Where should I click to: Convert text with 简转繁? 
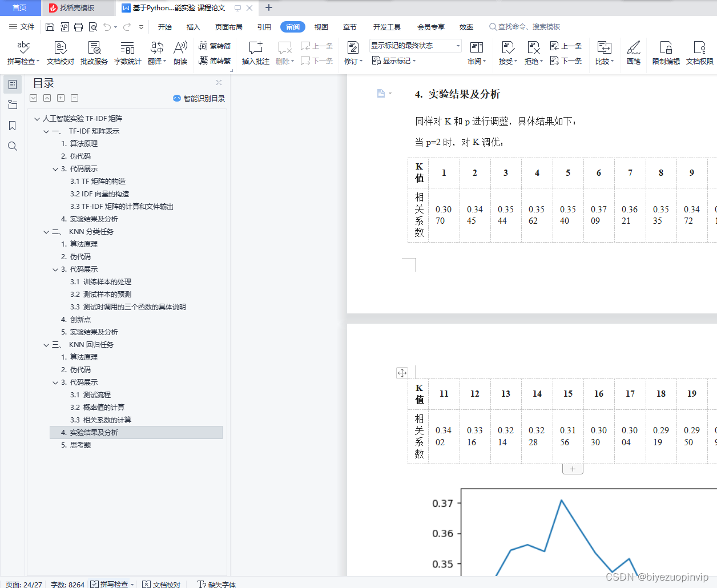[x=215, y=61]
